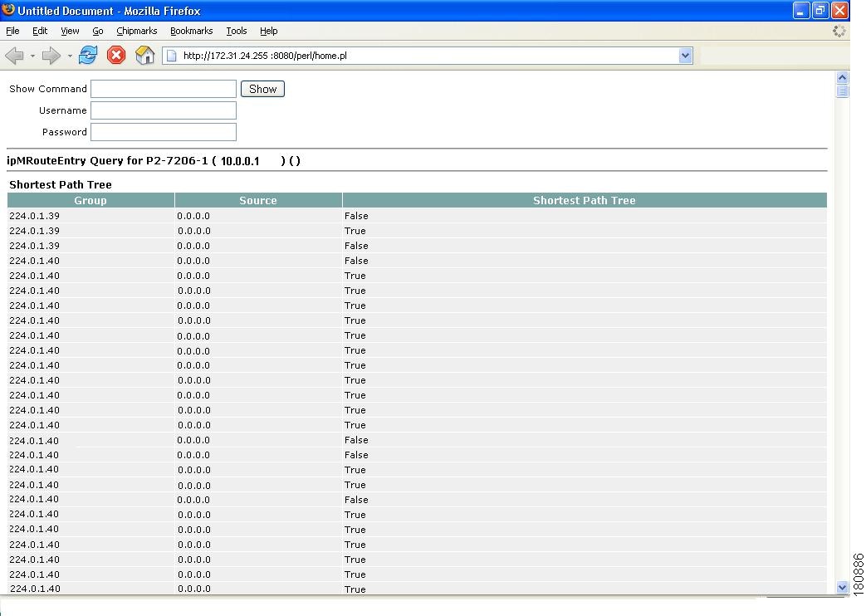This screenshot has width=866, height=616.
Task: Click the scrollbar down arrow
Action: [x=844, y=587]
